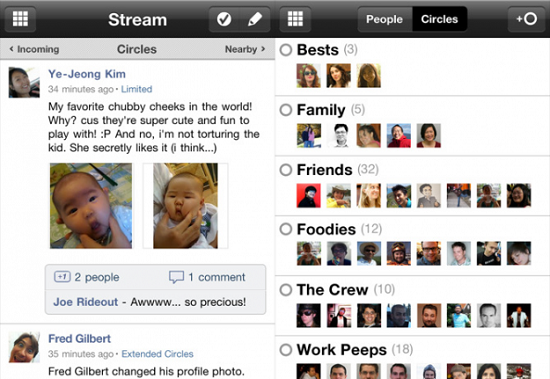Switch to the People tab
Viewport: 550px width, 379px height.
[384, 19]
